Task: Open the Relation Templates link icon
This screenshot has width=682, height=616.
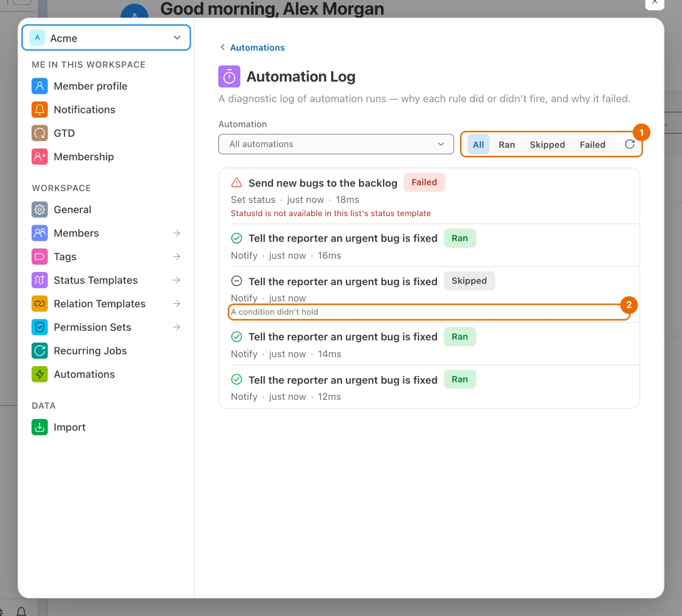Action: (40, 304)
